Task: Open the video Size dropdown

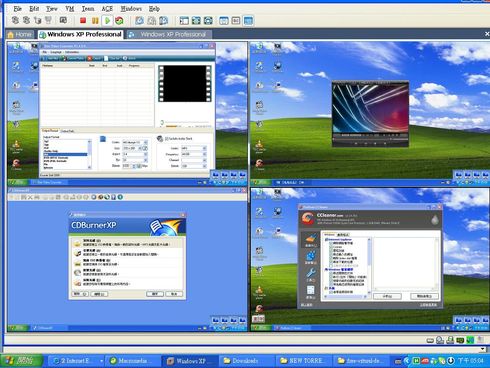Action: pyautogui.click(x=141, y=148)
